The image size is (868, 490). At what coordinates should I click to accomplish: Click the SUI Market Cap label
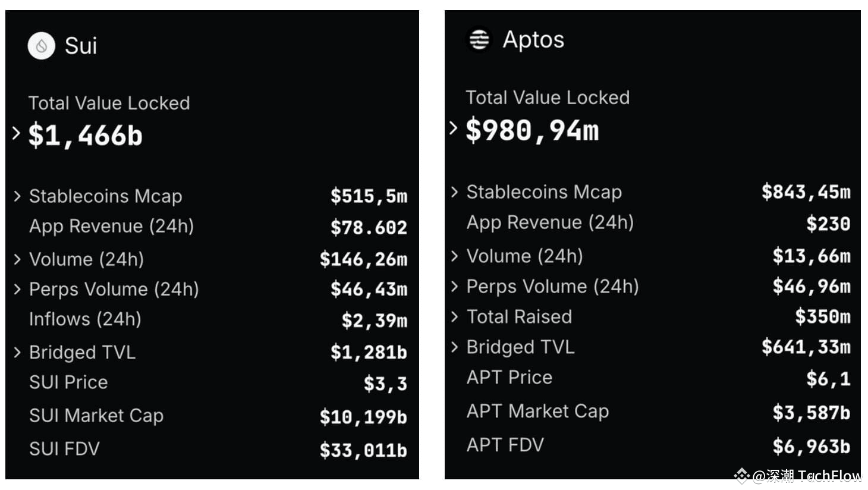pyautogui.click(x=96, y=416)
